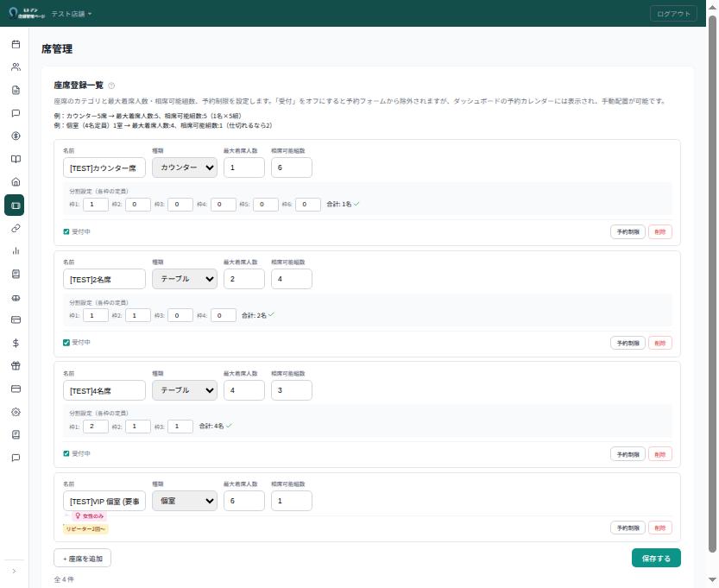Click 枠6 split field in カウンター席
The width and height of the screenshot is (719, 588).
click(x=308, y=205)
